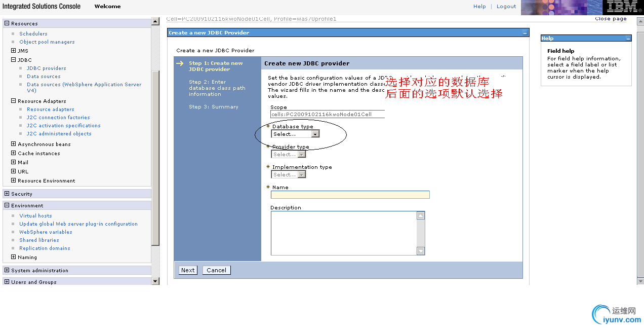Open Replication domains link

pyautogui.click(x=45, y=248)
